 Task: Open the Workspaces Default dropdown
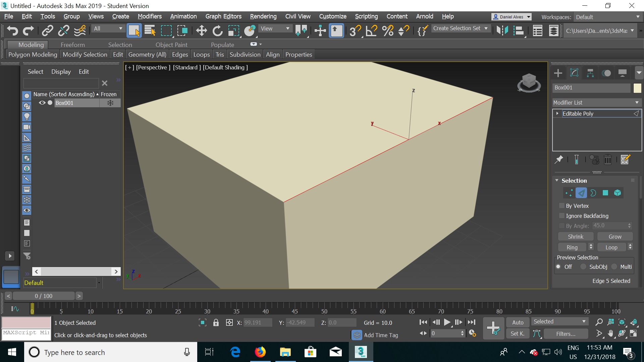pos(607,17)
